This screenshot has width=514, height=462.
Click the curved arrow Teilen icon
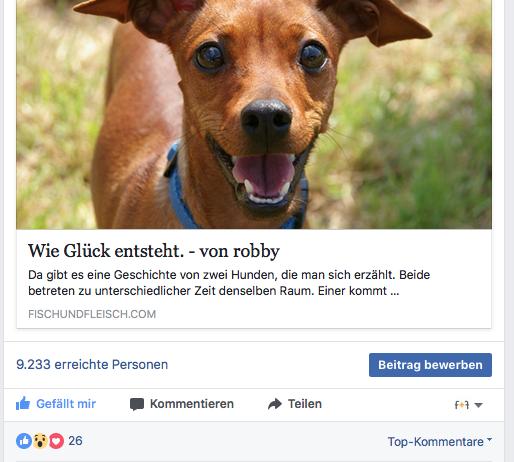tap(275, 404)
